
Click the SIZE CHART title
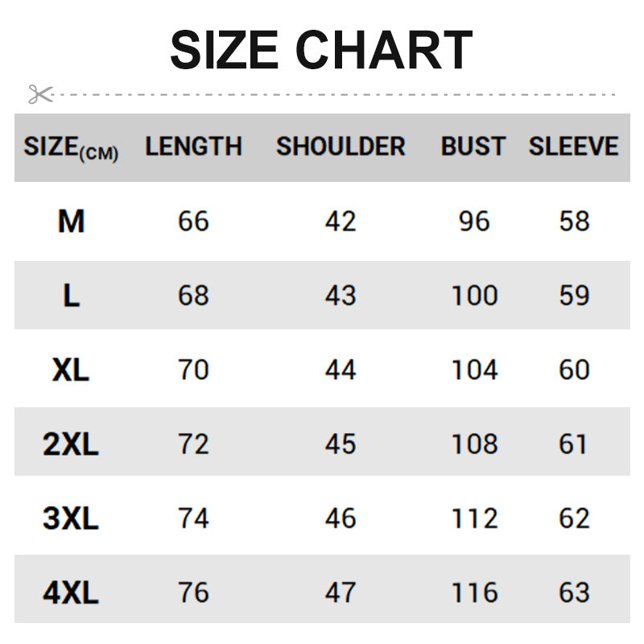pos(321,51)
